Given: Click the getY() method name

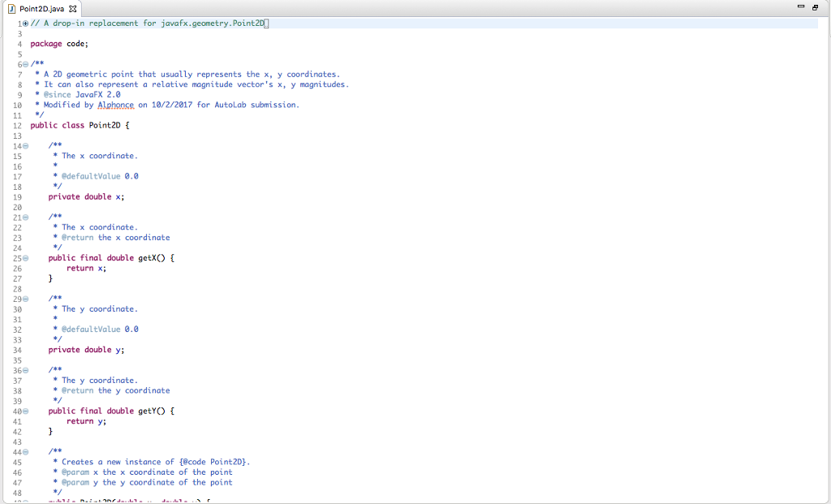Looking at the screenshot, I should [152, 411].
